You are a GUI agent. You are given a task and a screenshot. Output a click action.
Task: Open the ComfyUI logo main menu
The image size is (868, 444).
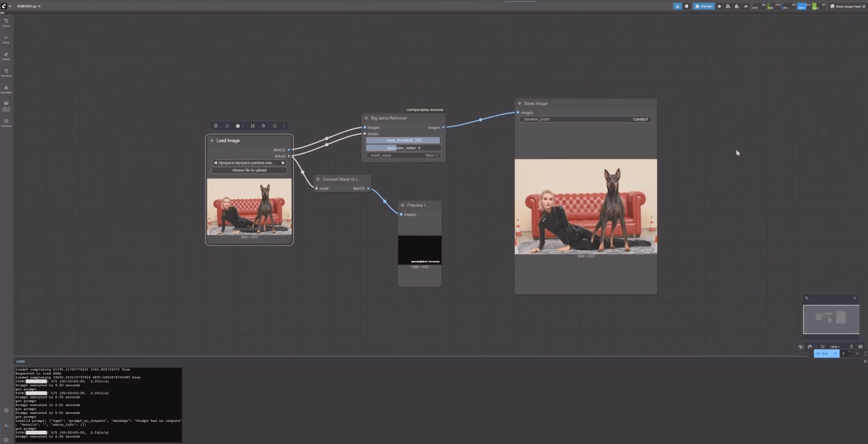click(4, 6)
